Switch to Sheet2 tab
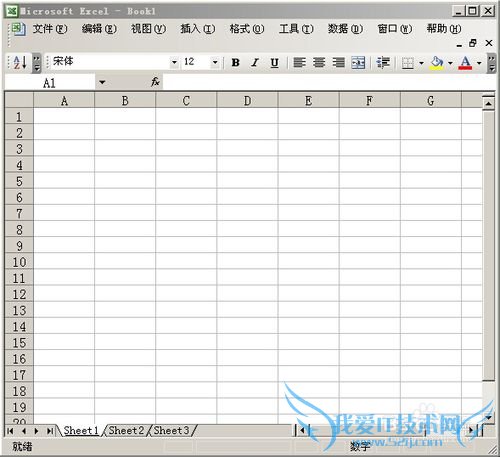Screen dimensions: 500x457 pyautogui.click(x=126, y=430)
